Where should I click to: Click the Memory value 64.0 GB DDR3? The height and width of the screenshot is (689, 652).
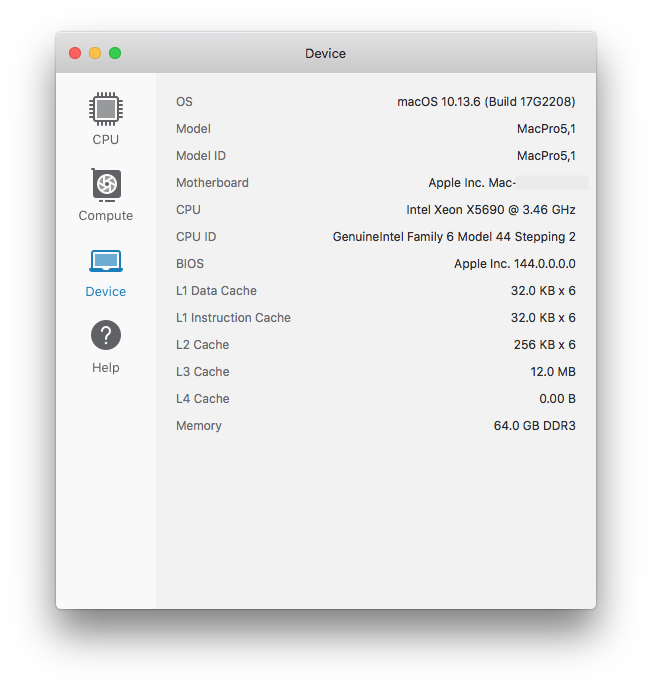point(535,426)
